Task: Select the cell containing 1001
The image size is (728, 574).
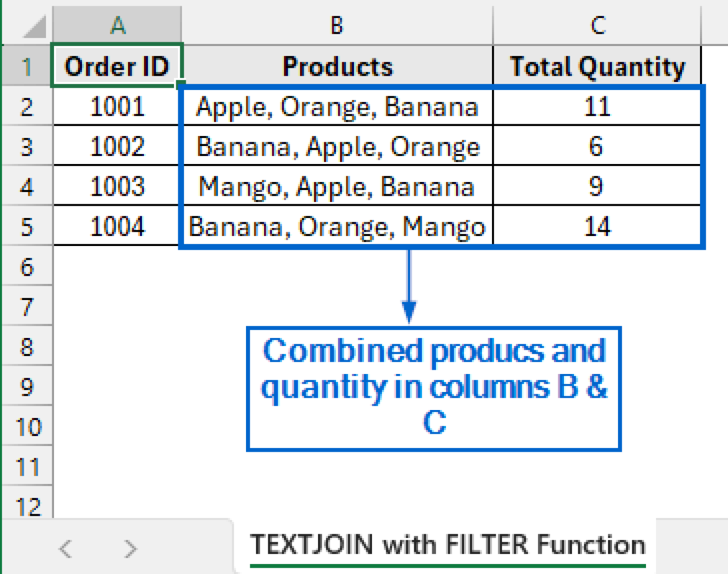Action: point(117,107)
